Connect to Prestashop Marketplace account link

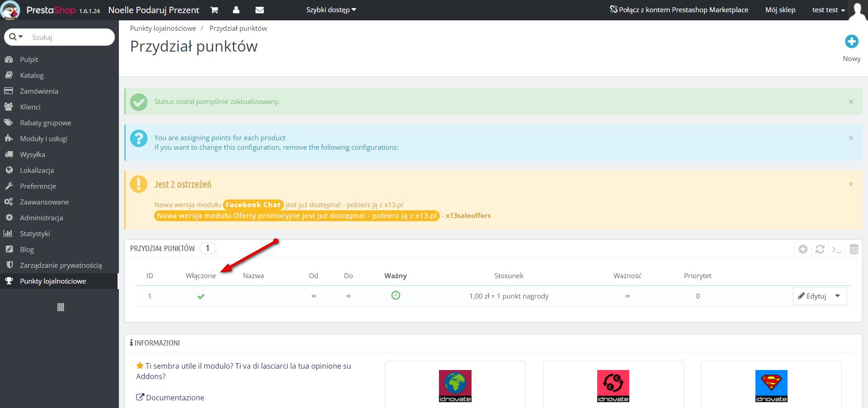click(679, 10)
